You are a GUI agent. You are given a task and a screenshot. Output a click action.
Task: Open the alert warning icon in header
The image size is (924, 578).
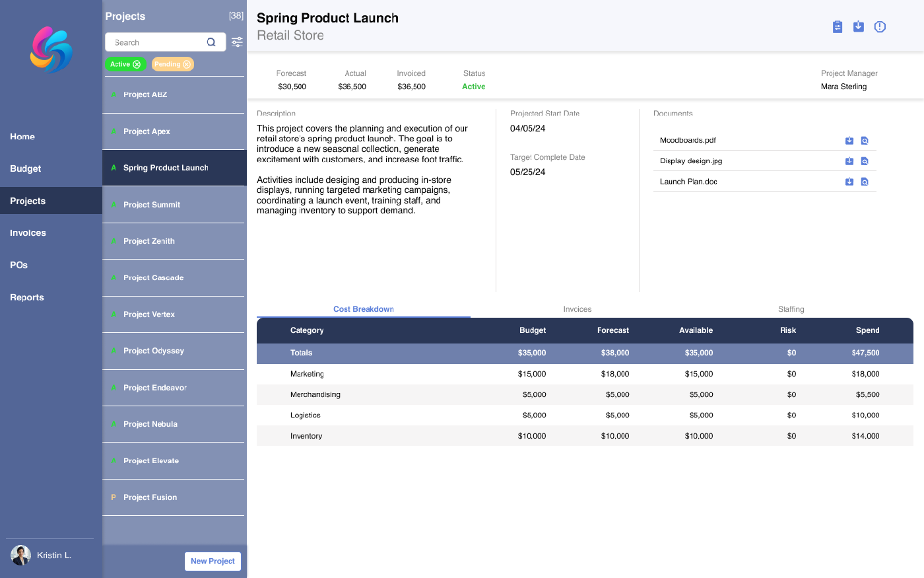coord(880,26)
